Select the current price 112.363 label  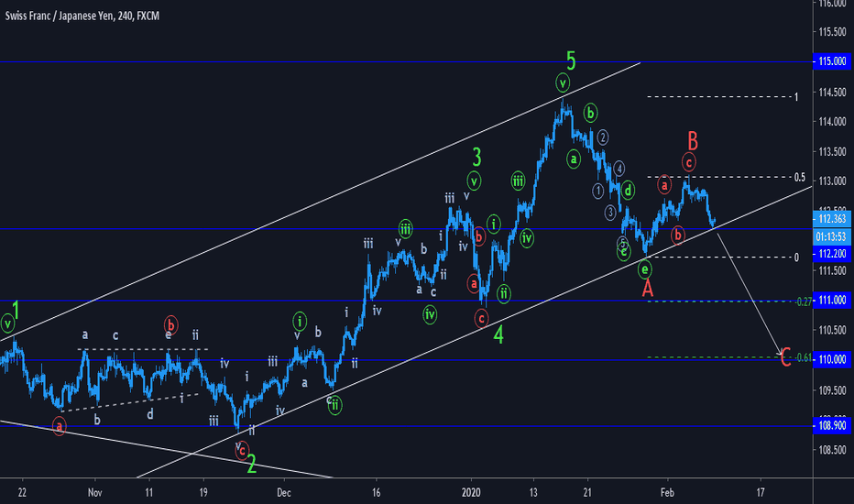[x=832, y=219]
